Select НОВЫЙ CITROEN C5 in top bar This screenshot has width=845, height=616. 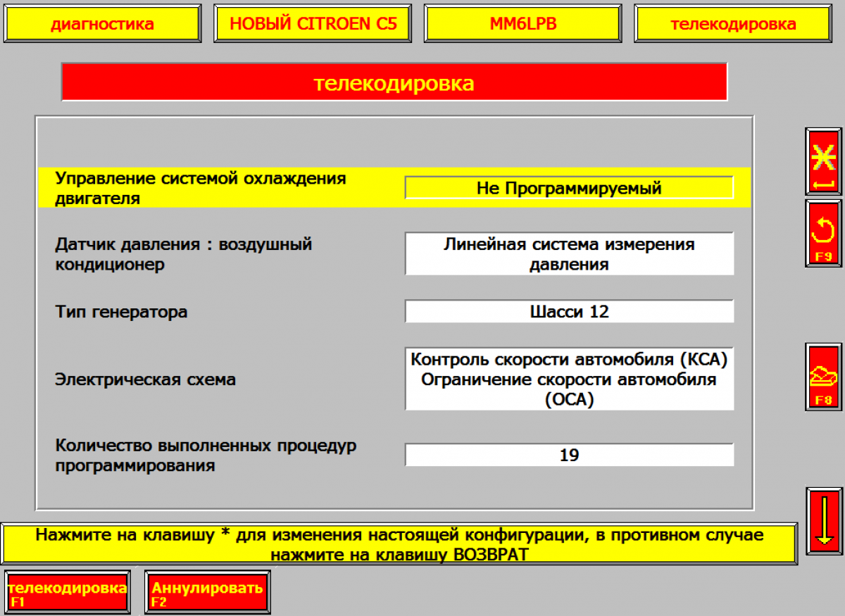pyautogui.click(x=313, y=24)
